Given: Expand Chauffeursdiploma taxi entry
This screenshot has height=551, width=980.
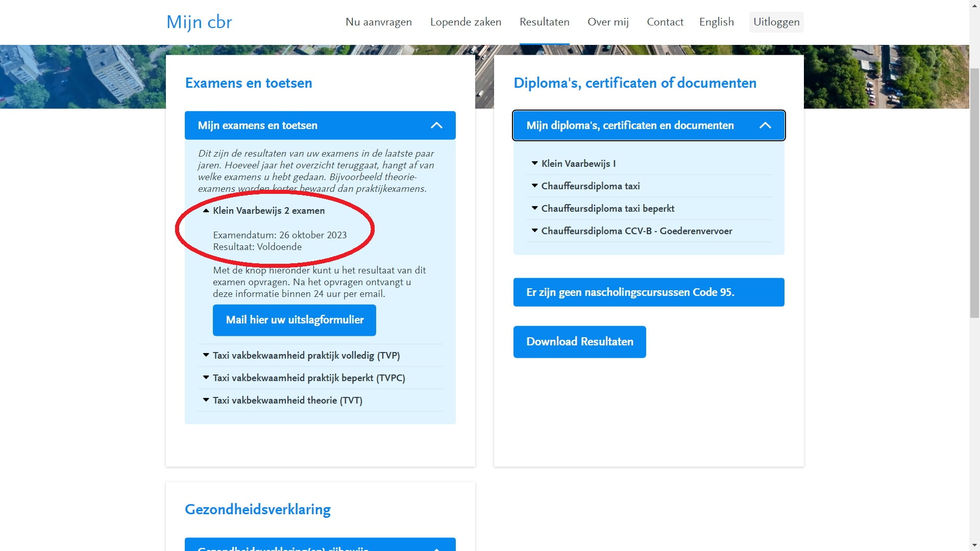Looking at the screenshot, I should point(590,186).
